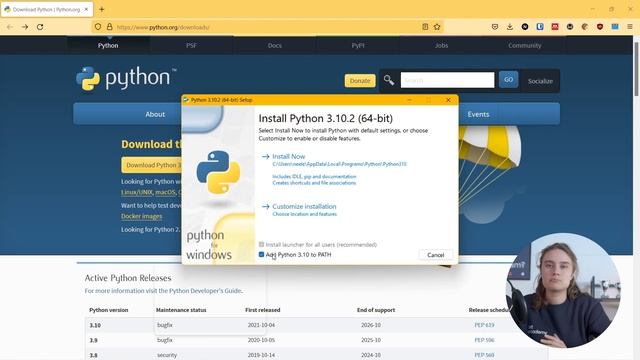Reload the python.org page

click(40, 27)
